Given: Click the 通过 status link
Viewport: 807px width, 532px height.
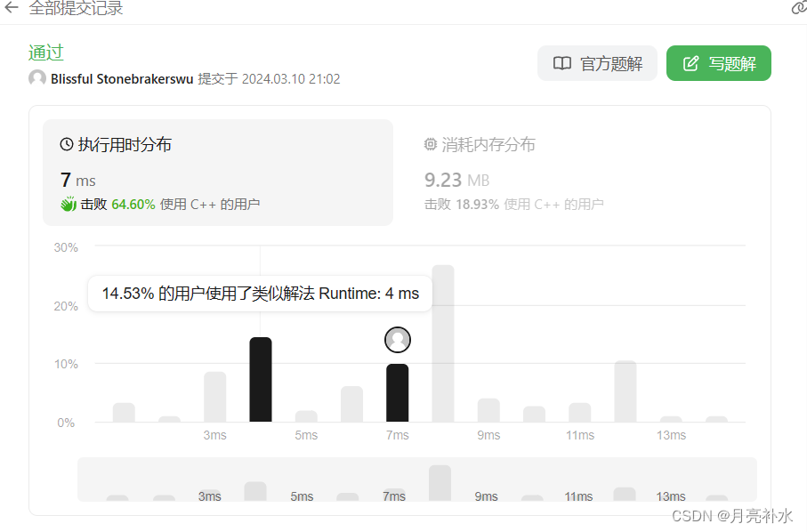Looking at the screenshot, I should tap(45, 52).
